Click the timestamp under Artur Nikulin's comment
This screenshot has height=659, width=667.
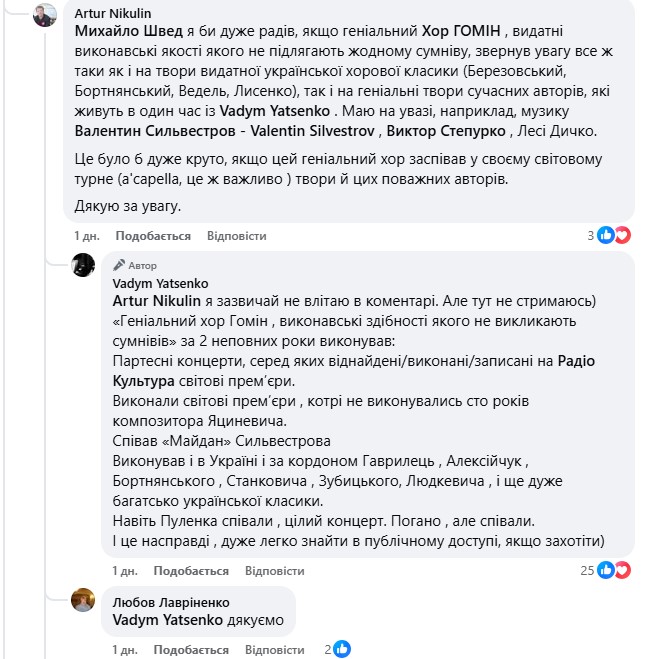[87, 236]
